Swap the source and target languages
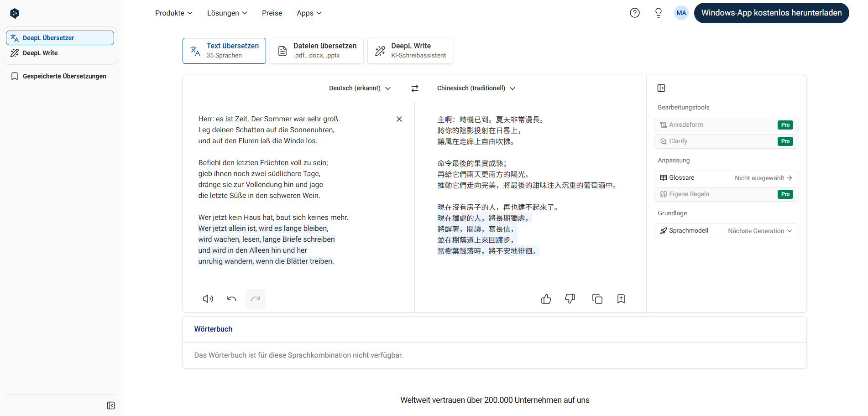The height and width of the screenshot is (416, 868). click(x=414, y=88)
